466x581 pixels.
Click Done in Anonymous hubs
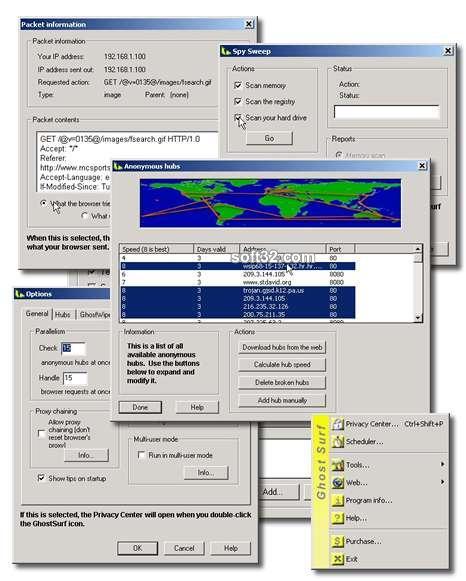coord(140,407)
